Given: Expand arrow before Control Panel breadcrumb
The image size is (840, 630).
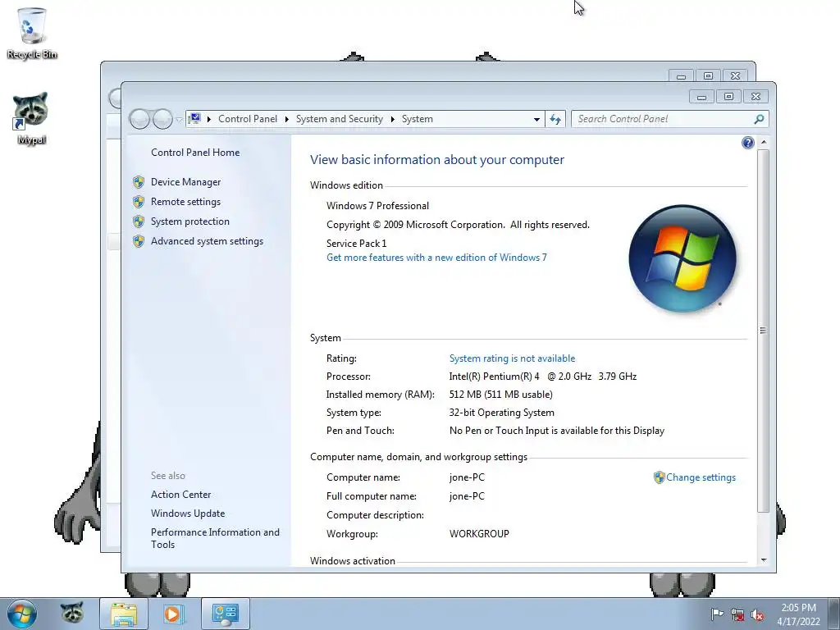Looking at the screenshot, I should pyautogui.click(x=208, y=119).
